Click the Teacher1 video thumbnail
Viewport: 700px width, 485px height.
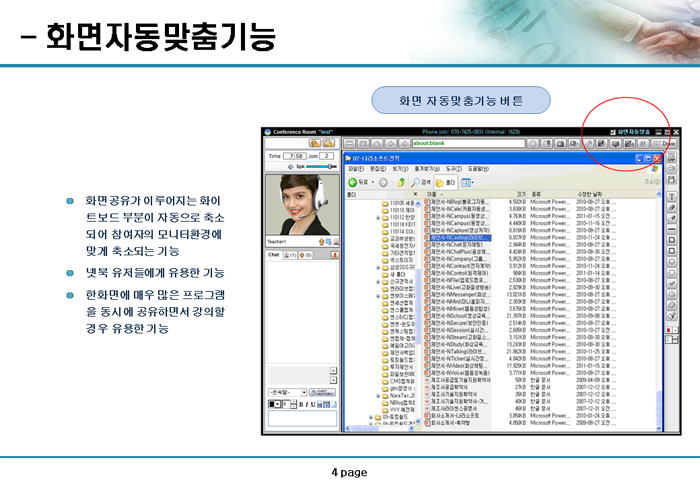coord(302,205)
